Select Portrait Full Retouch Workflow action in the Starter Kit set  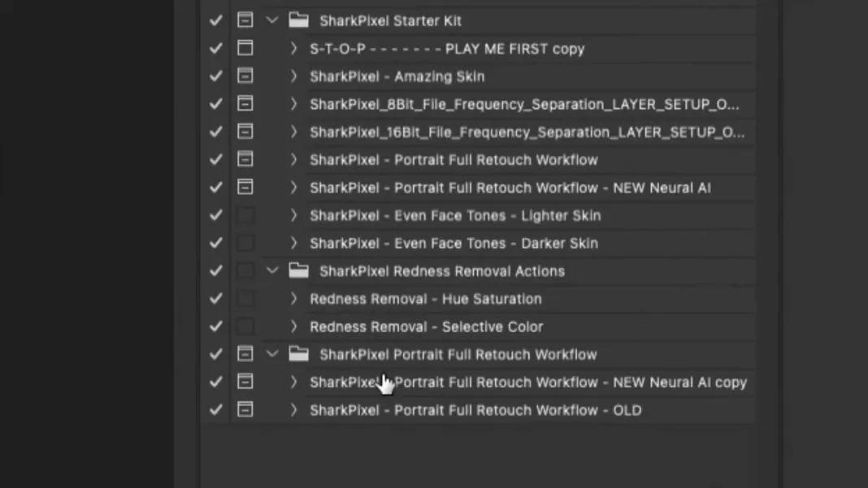(454, 160)
